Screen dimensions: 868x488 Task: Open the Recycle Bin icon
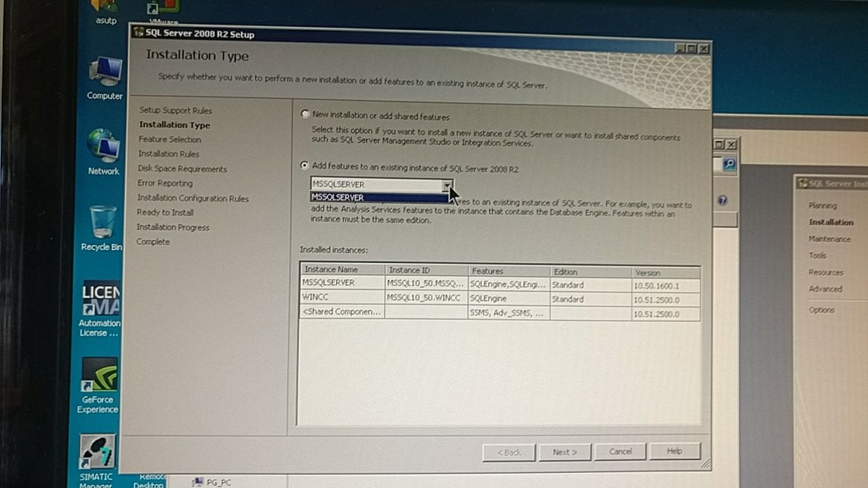pos(102,228)
